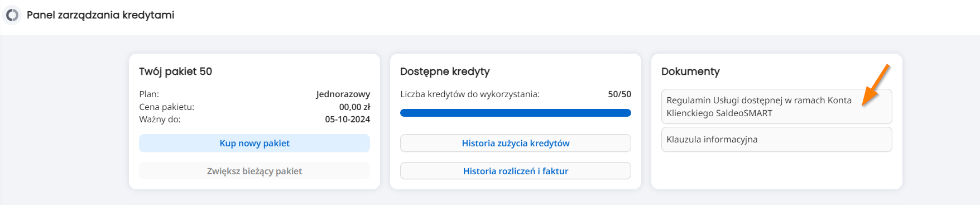Click the blue credits progress bar
The width and height of the screenshot is (980, 205).
click(x=516, y=113)
